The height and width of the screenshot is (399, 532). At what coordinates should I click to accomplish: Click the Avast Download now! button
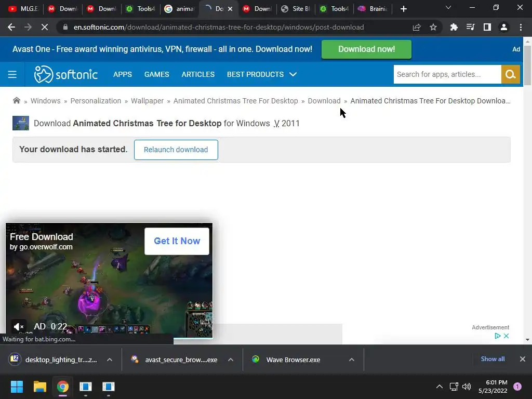(366, 49)
